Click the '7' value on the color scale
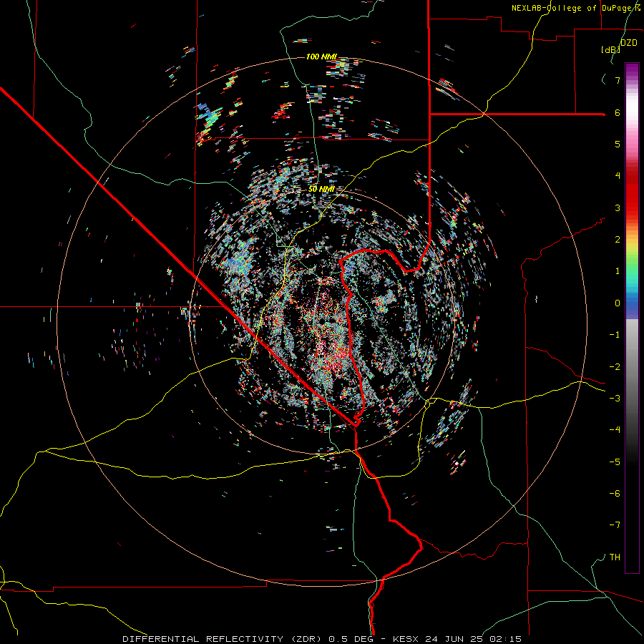This screenshot has width=644, height=644. pyautogui.click(x=618, y=80)
